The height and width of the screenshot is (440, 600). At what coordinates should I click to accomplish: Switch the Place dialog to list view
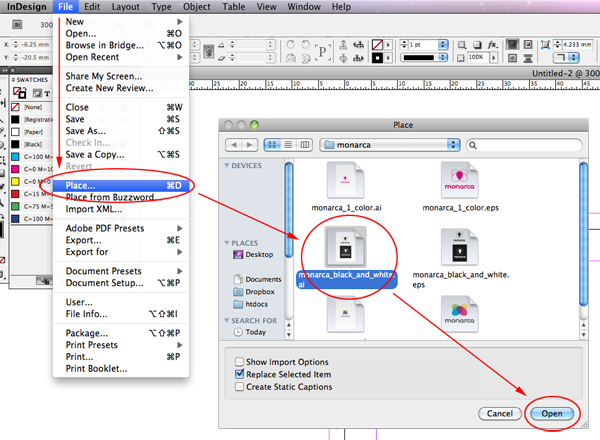pos(288,145)
